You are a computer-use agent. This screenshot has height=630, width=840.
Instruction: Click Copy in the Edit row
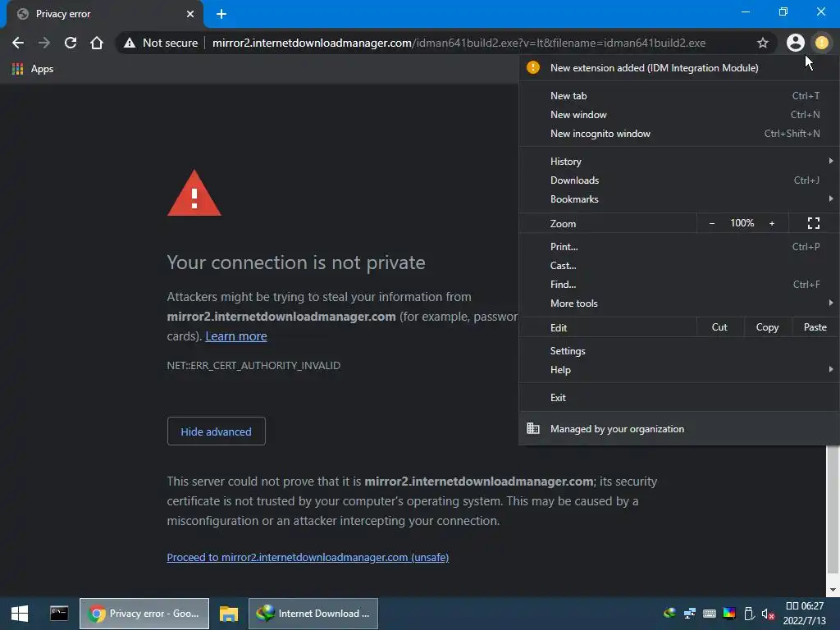pyautogui.click(x=767, y=327)
